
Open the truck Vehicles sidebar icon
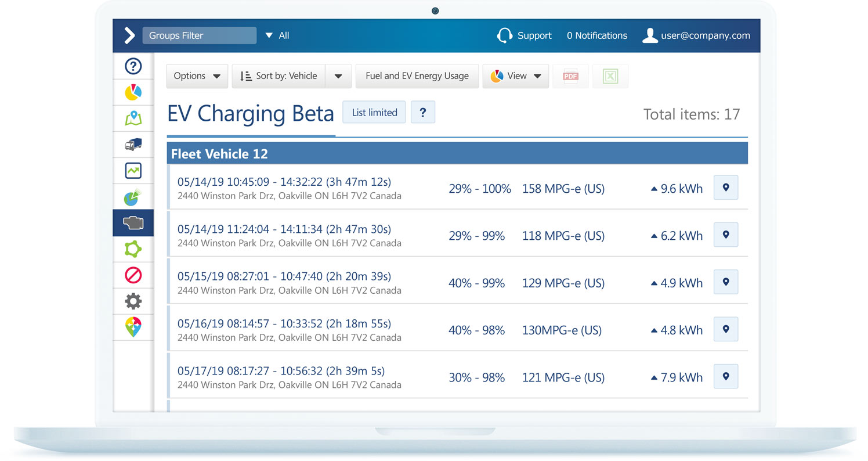pyautogui.click(x=133, y=145)
